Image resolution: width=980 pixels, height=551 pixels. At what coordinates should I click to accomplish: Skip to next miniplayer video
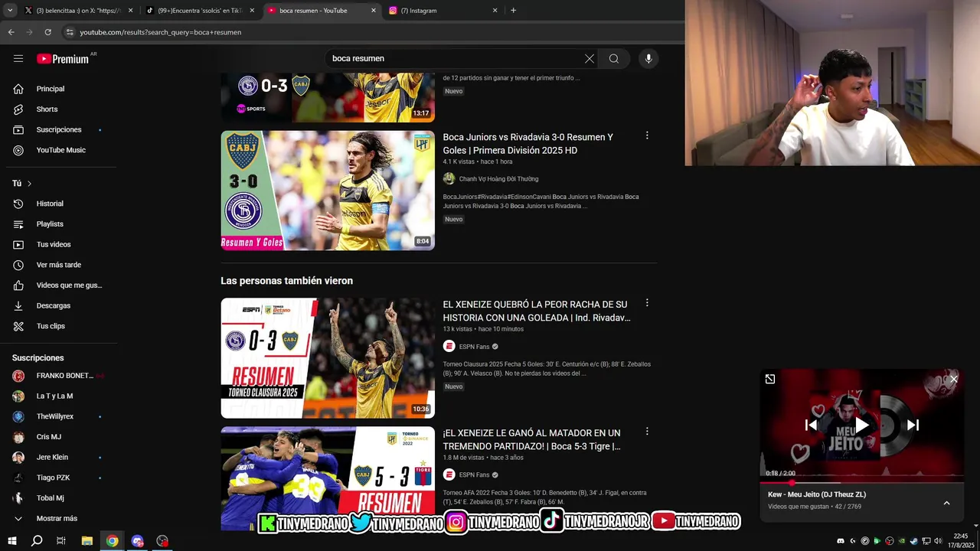tap(913, 425)
